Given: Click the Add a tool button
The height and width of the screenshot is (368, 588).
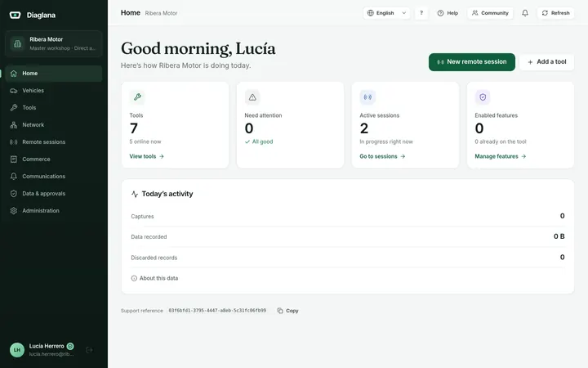Looking at the screenshot, I should tap(546, 62).
